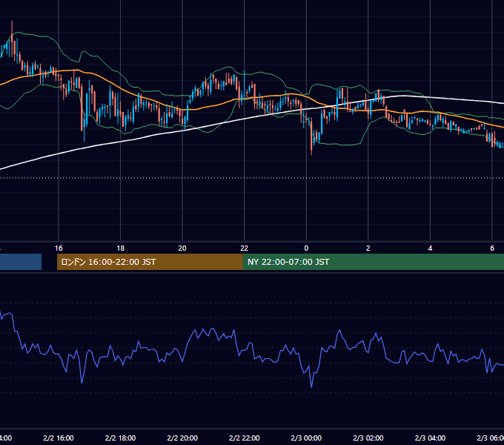Click the 2/2 18:00 time axis label
504x445 pixels.
pos(120,438)
